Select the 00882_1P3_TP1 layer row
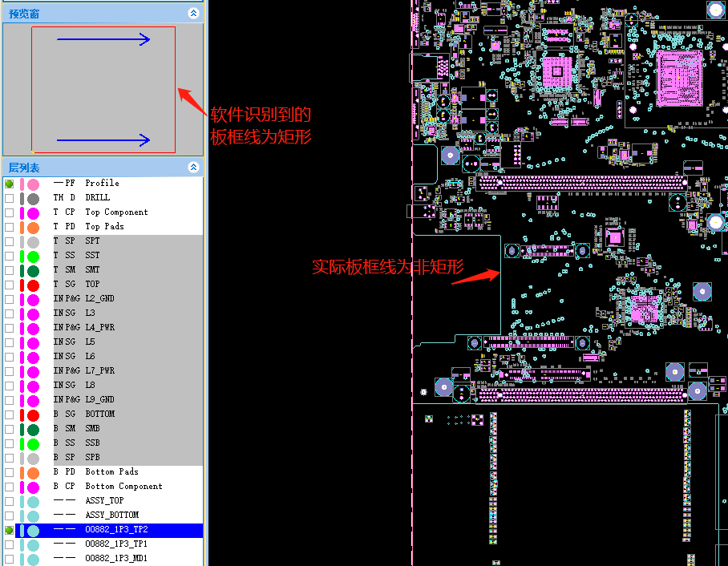Screen dimensions: 728x566 [x=110, y=544]
